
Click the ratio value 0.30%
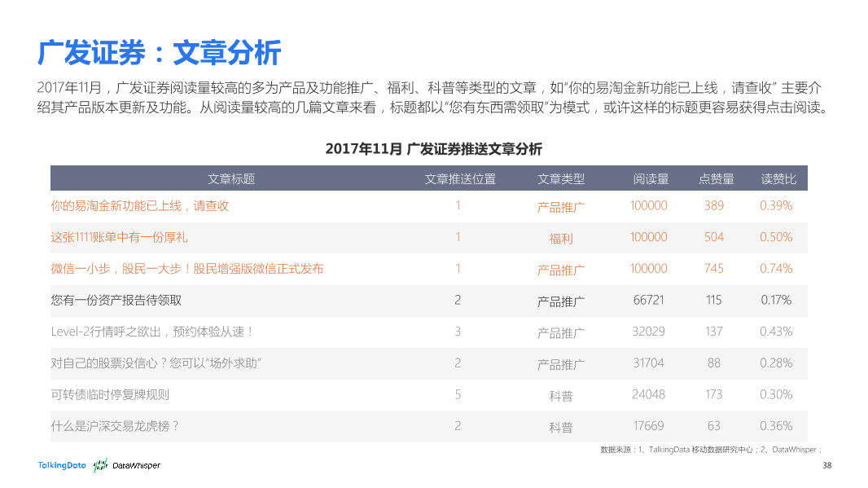coord(776,395)
